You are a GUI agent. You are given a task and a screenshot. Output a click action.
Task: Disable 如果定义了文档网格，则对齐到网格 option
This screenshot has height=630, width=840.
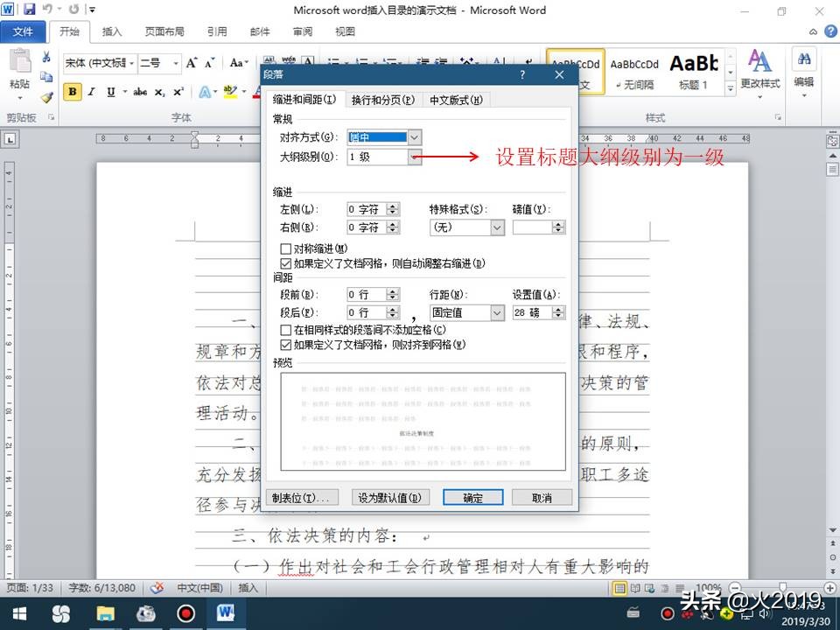pos(285,344)
